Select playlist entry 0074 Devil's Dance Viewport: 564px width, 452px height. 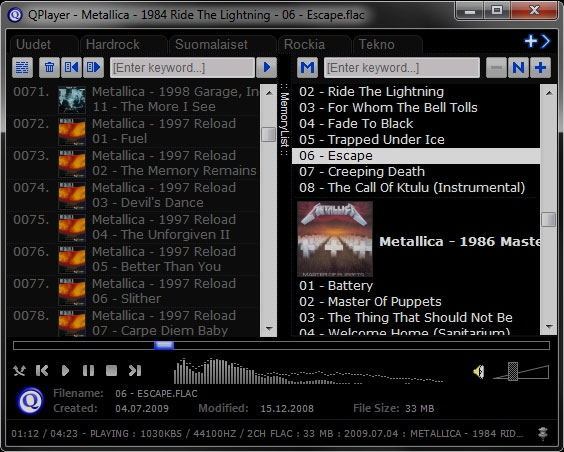click(x=133, y=195)
